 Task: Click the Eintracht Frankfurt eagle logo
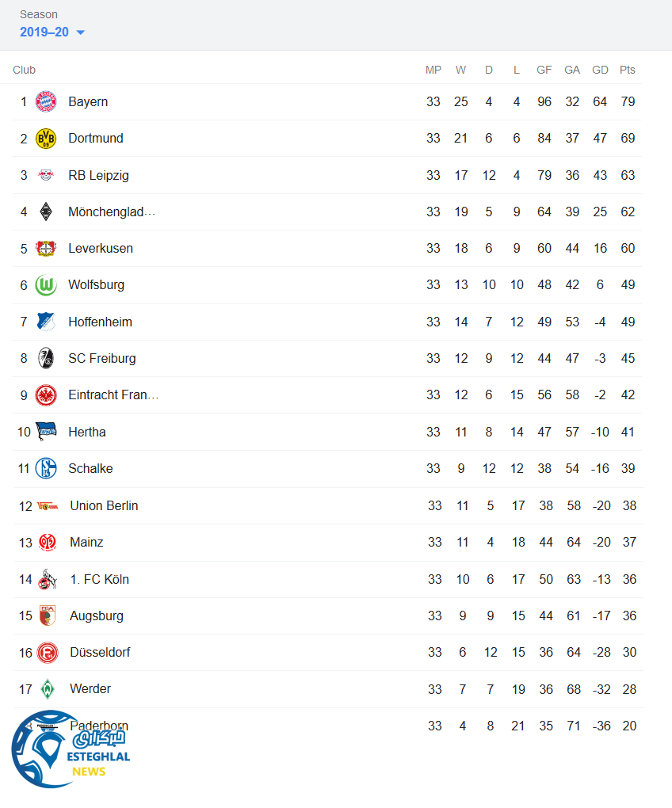coord(46,395)
